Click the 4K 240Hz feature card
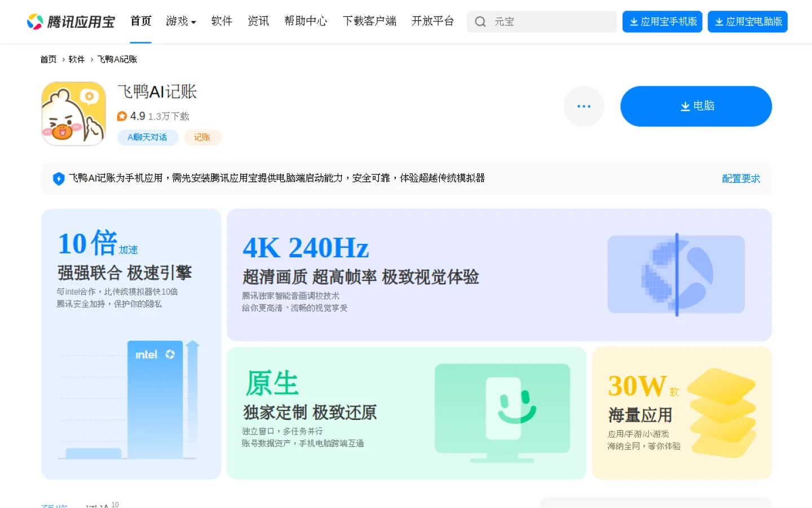Viewport: 812px width, 508px height. click(499, 275)
